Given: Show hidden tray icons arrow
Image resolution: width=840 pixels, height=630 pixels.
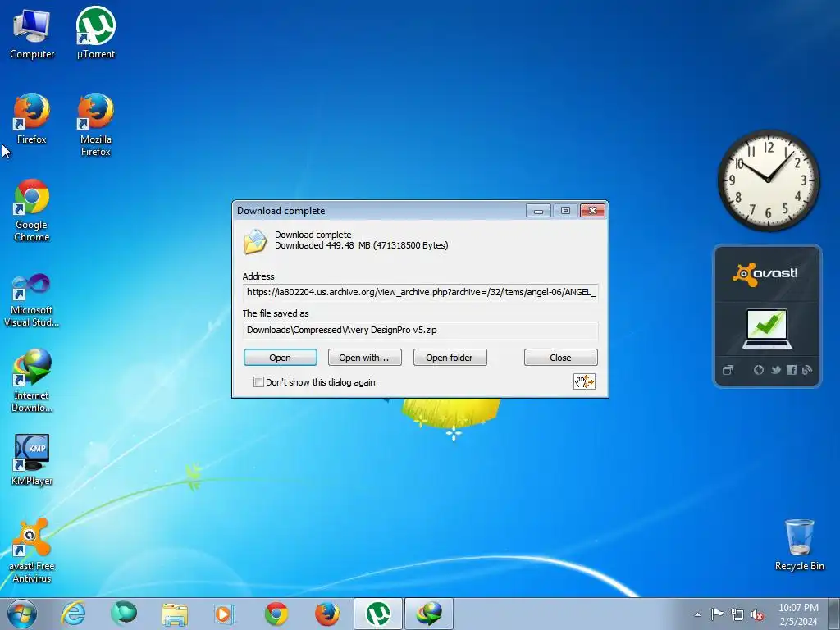Looking at the screenshot, I should click(x=697, y=614).
